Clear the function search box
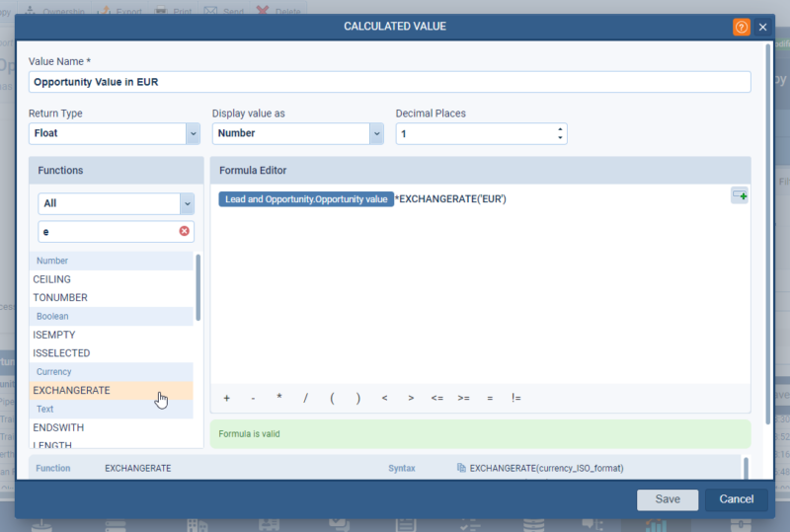Image resolution: width=790 pixels, height=532 pixels. (185, 231)
